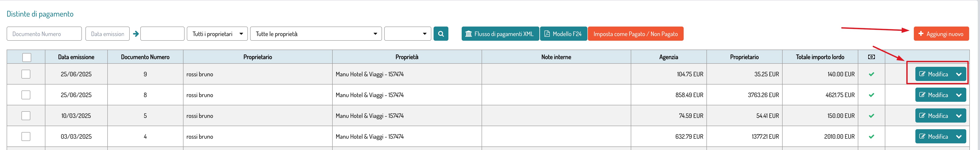The width and height of the screenshot is (980, 150).
Task: Click the arrow icon between date fields
Action: click(135, 34)
